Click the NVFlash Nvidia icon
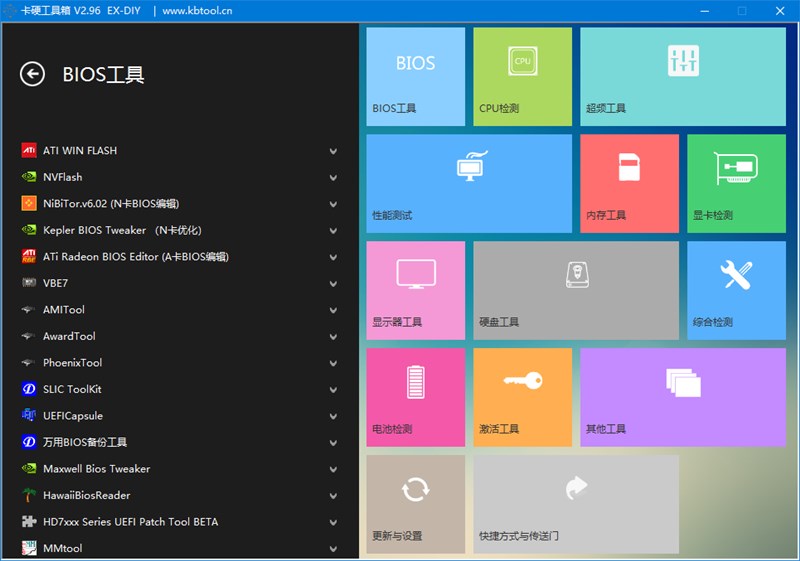The height and width of the screenshot is (561, 800). point(29,177)
